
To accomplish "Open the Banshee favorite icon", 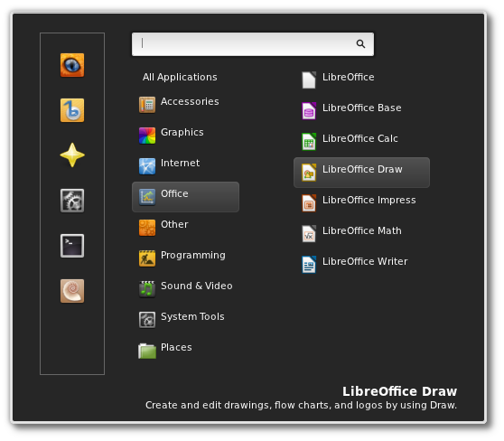I will tap(72, 110).
